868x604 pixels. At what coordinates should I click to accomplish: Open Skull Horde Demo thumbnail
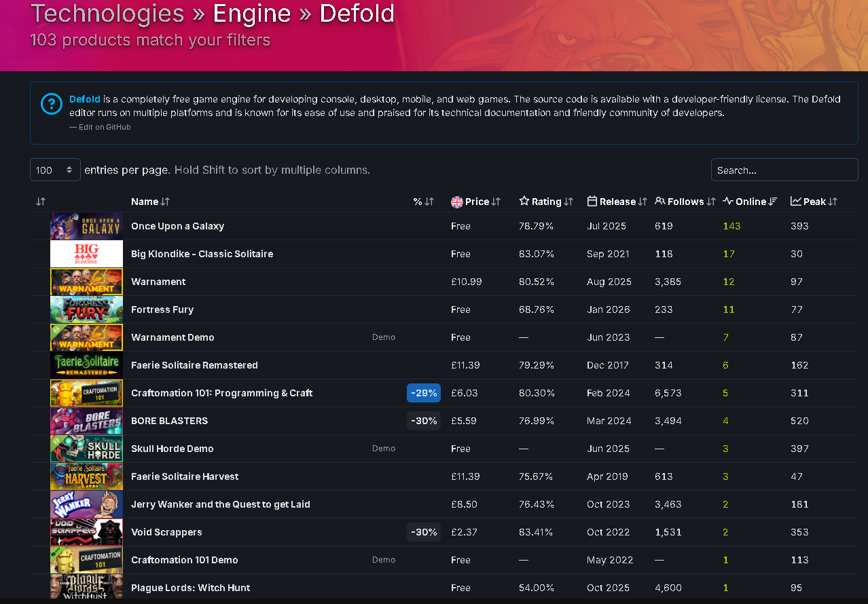(x=86, y=449)
